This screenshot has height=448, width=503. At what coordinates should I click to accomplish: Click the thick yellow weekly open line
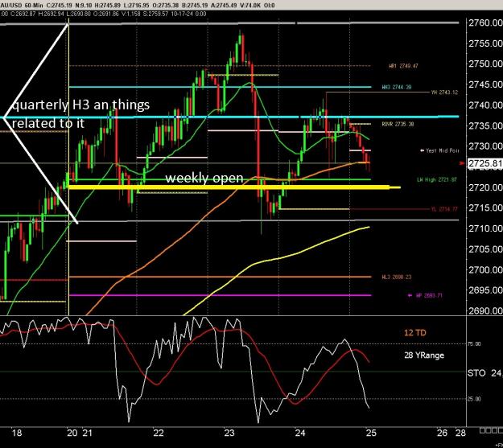[x=234, y=187]
